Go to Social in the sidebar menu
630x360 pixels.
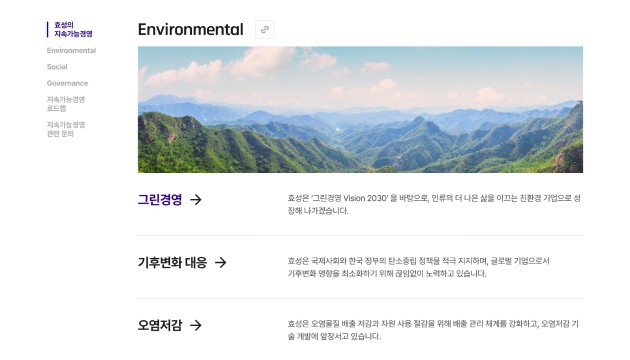click(57, 67)
